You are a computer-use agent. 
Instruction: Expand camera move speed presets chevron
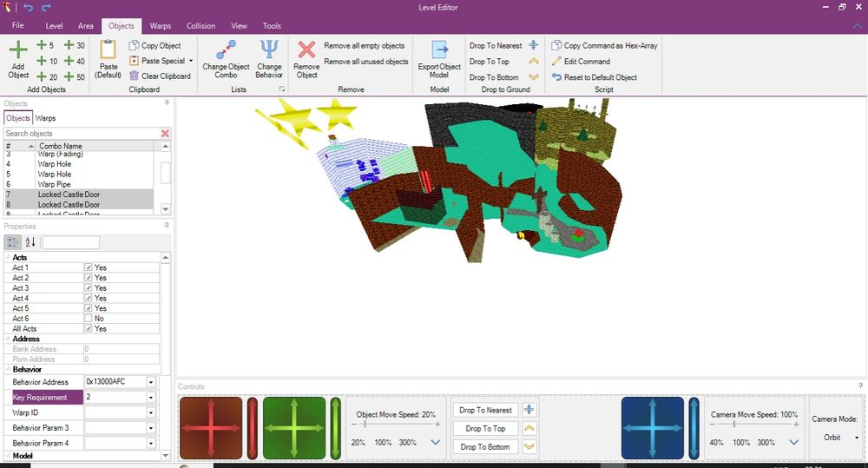pos(794,442)
